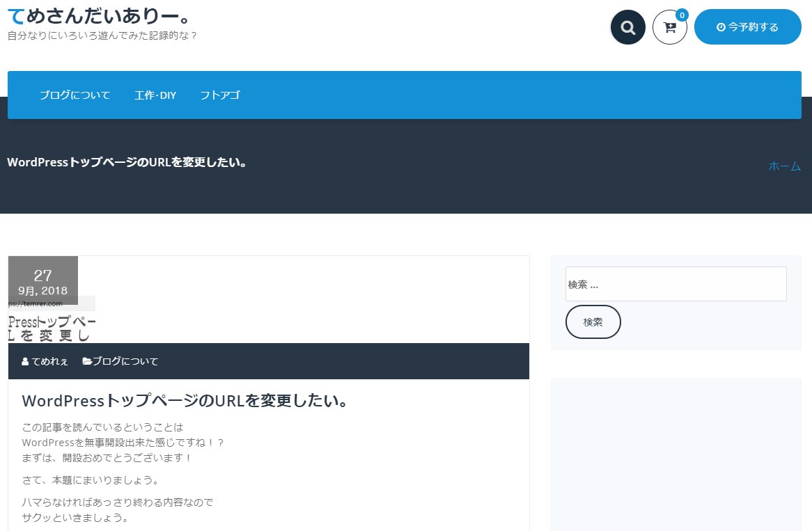Click the dark banner heading WordPressトップページのURLを変更したい。
Screen dimensions: 812x531
[x=127, y=162]
